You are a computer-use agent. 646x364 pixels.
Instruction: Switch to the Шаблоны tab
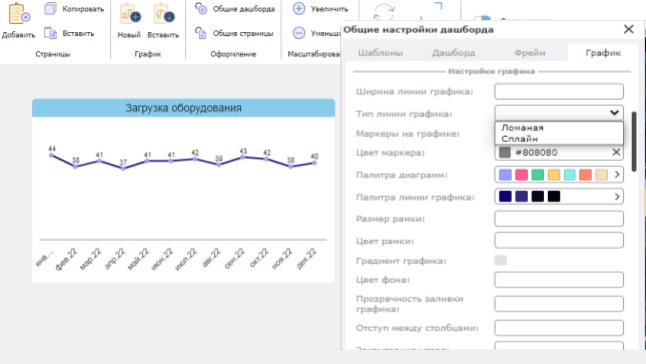(x=380, y=53)
